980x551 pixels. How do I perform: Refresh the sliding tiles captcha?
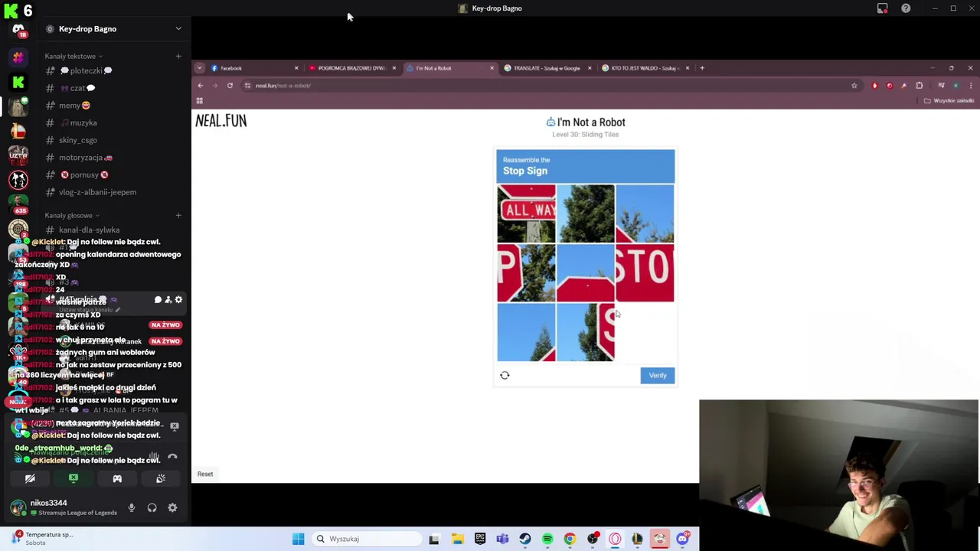click(505, 375)
